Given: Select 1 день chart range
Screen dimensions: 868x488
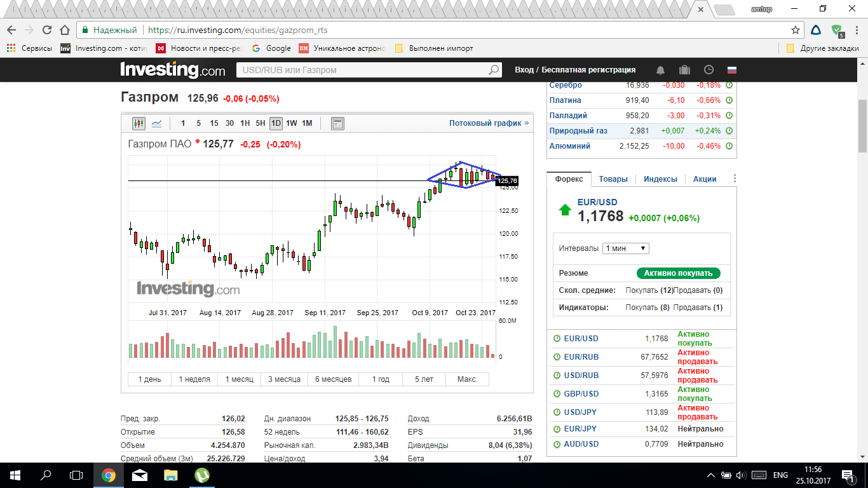Looking at the screenshot, I should point(149,379).
